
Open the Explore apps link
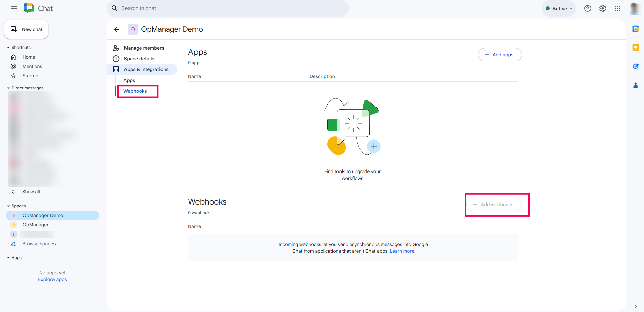point(52,279)
